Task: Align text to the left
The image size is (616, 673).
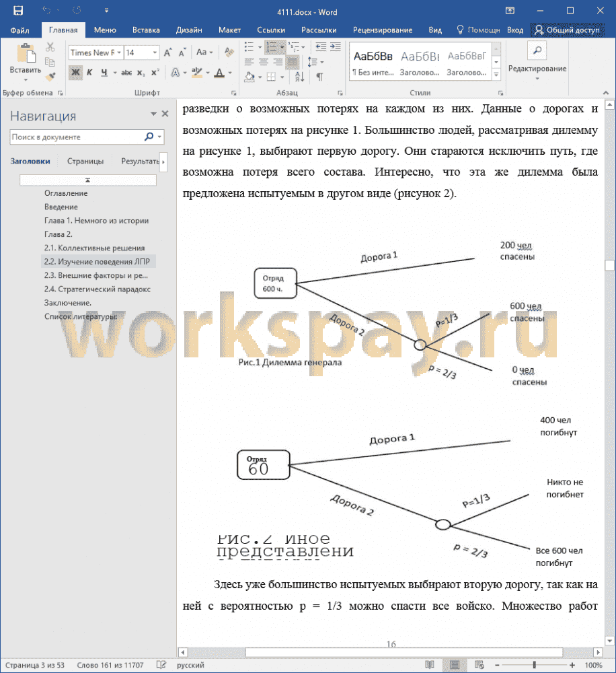Action: click(x=249, y=62)
